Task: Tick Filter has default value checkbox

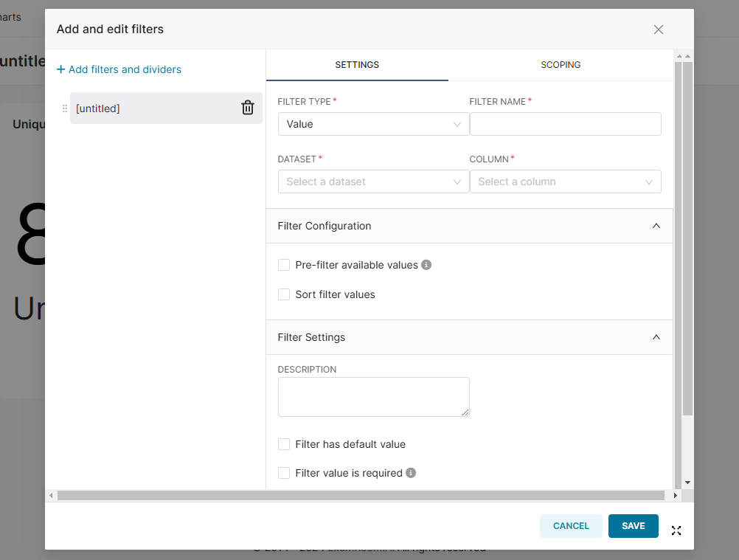Action: pos(284,444)
